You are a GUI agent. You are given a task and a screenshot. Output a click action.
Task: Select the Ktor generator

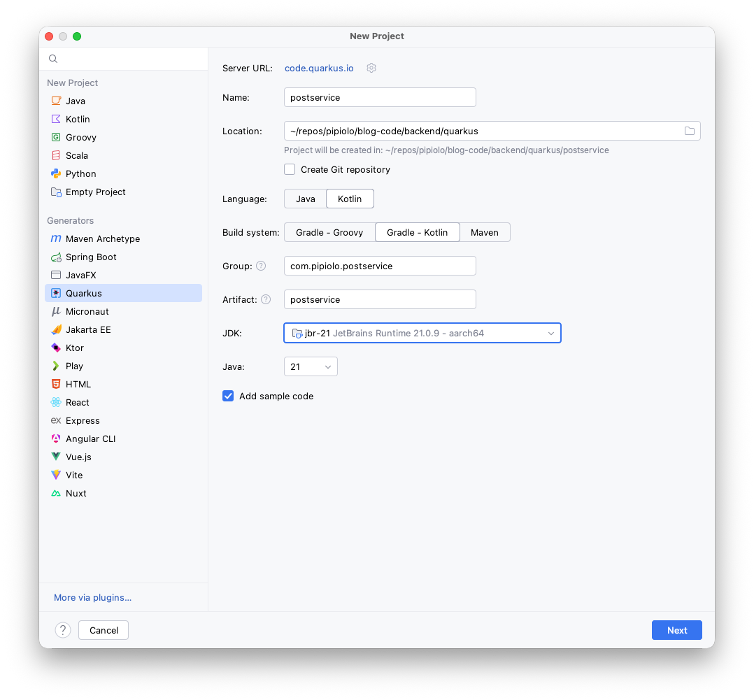tap(74, 348)
